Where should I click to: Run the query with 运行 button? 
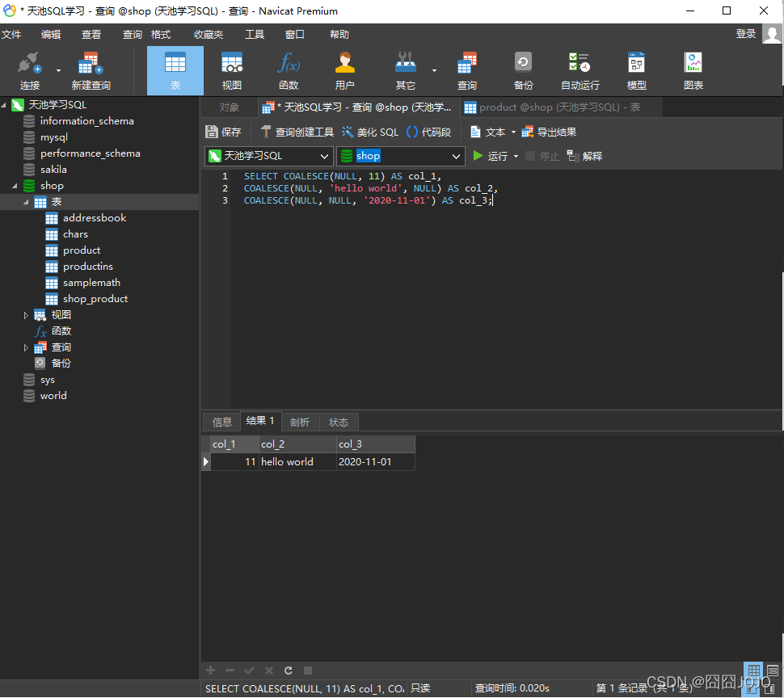click(490, 156)
